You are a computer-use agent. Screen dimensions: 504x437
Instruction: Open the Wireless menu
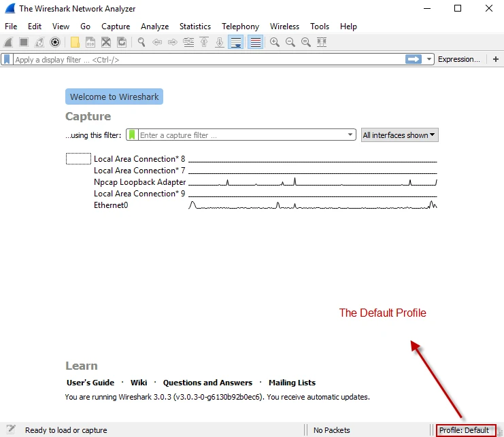point(284,27)
